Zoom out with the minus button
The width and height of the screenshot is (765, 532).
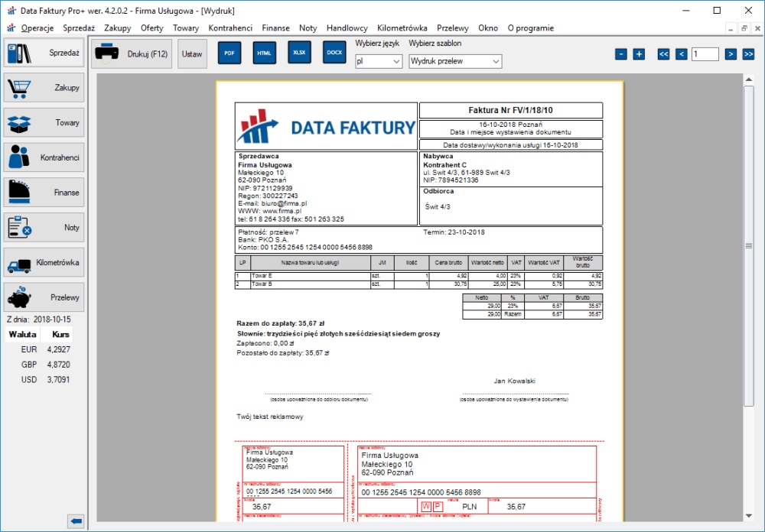click(621, 54)
